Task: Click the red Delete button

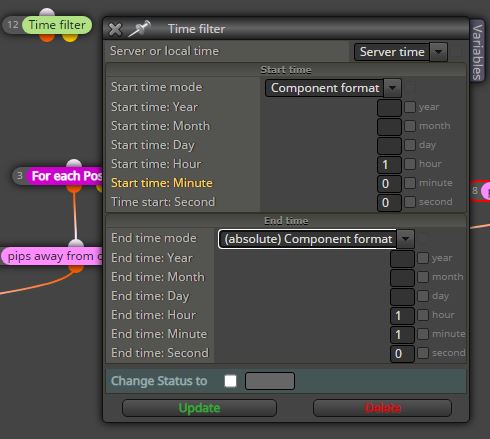Action: 382,408
